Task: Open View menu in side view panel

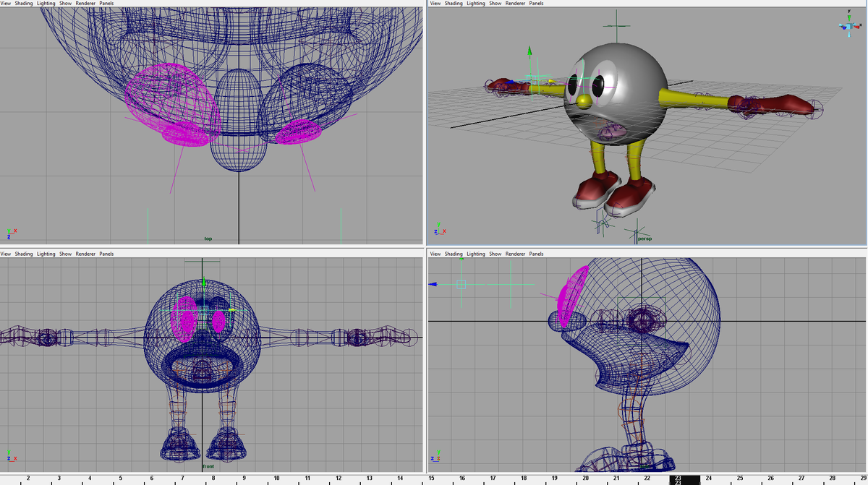Action: click(435, 254)
